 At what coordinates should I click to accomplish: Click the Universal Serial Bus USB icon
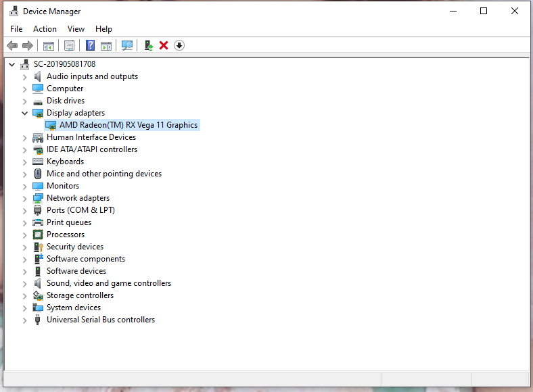38,320
